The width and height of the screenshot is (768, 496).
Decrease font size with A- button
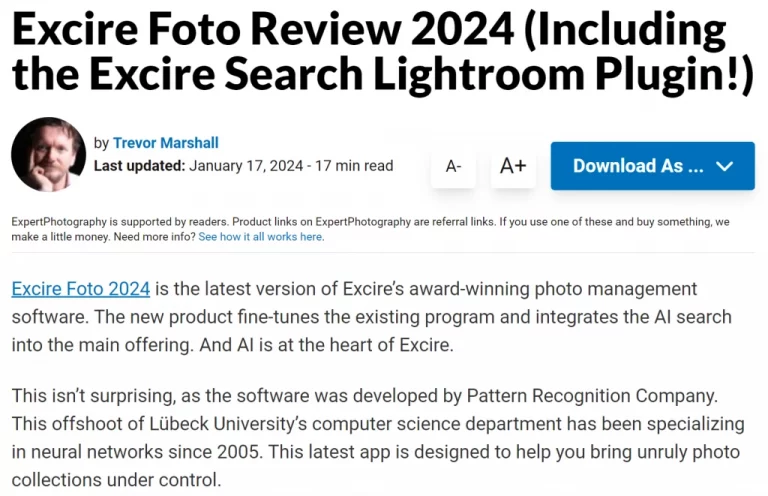(453, 166)
